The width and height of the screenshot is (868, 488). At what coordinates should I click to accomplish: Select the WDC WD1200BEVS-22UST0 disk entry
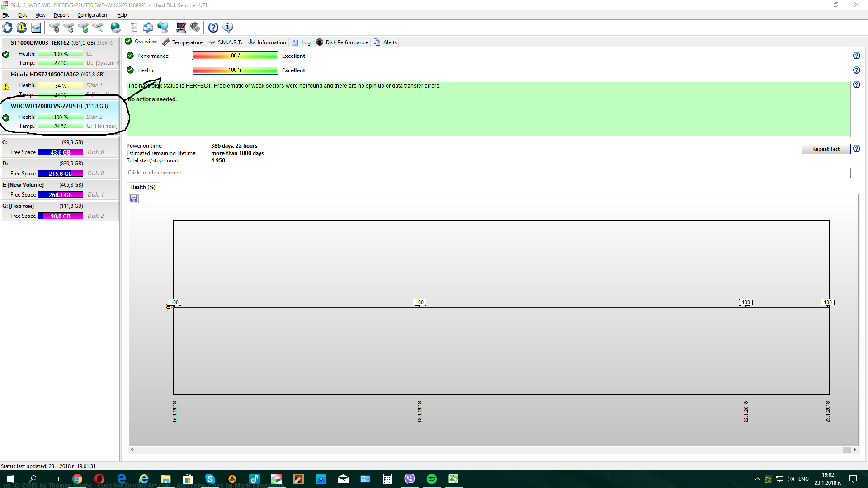pos(60,116)
